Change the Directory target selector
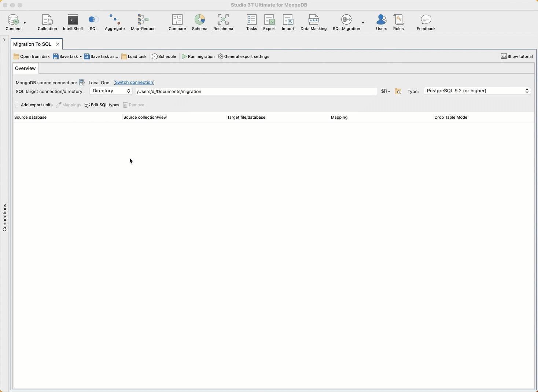 [111, 91]
